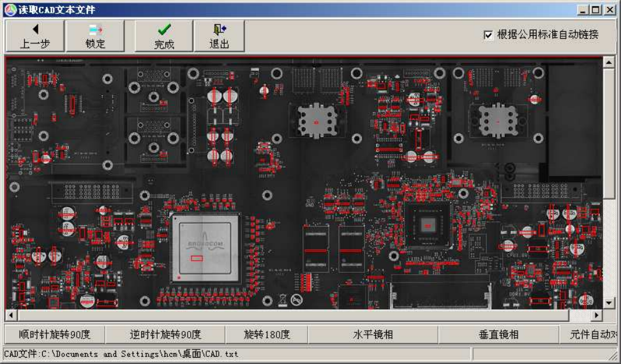Rotate clockwise with 顺时针旋转90度

[x=55, y=335]
